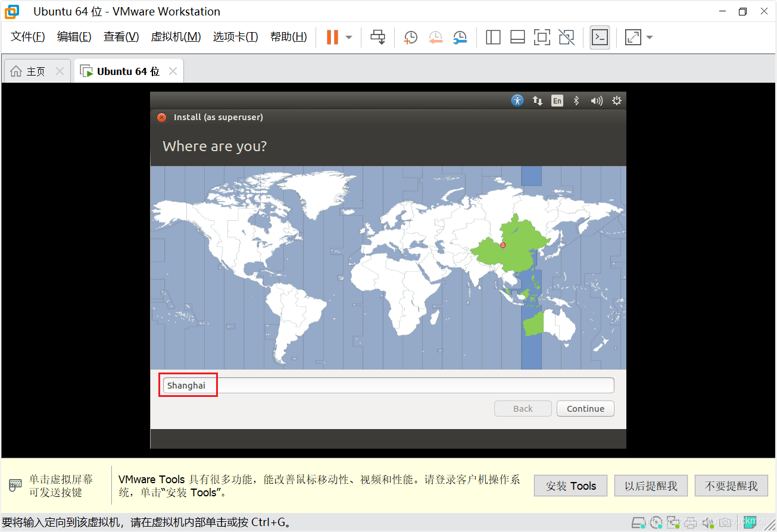Enter full screen mode
The image size is (777, 532).
pos(542,37)
